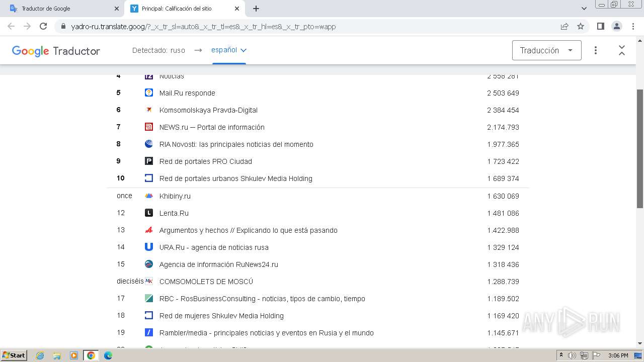This screenshot has width=644, height=362.
Task: Click visitor count 1 630 069
Action: [x=503, y=196]
